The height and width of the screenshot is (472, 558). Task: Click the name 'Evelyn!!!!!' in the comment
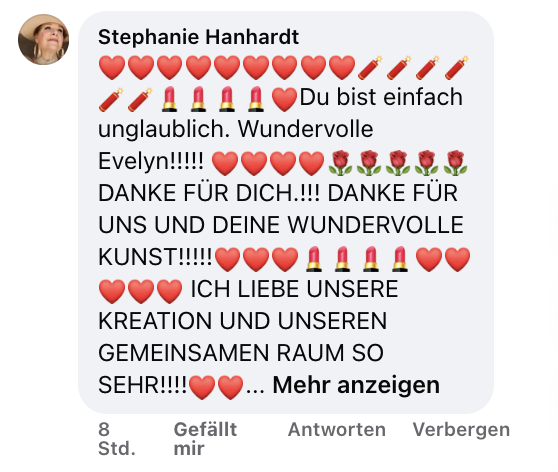click(x=151, y=161)
